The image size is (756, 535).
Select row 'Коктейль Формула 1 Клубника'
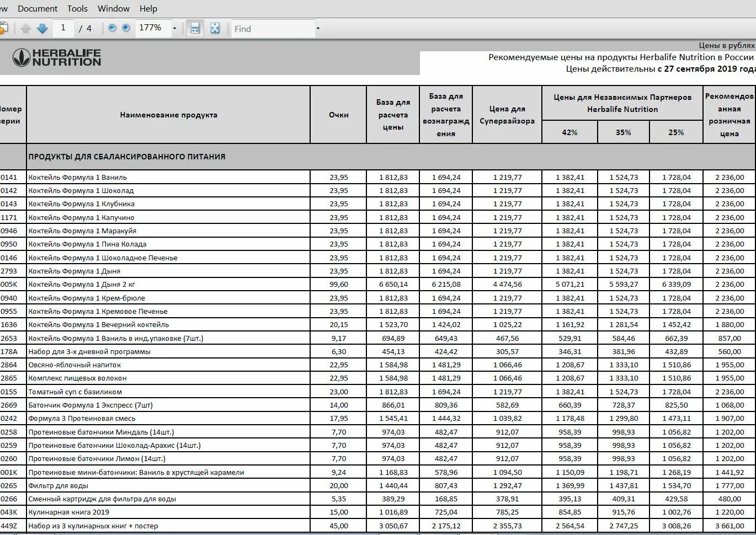377,204
